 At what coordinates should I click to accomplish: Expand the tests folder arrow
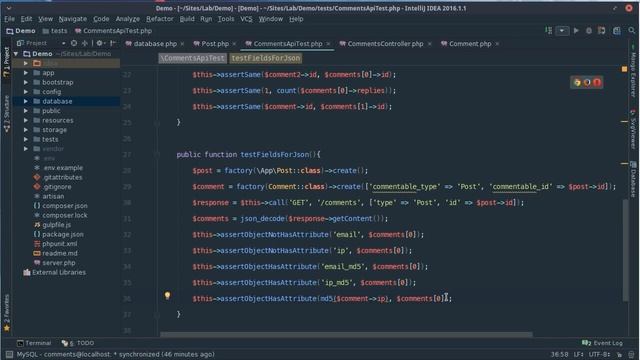click(26, 139)
